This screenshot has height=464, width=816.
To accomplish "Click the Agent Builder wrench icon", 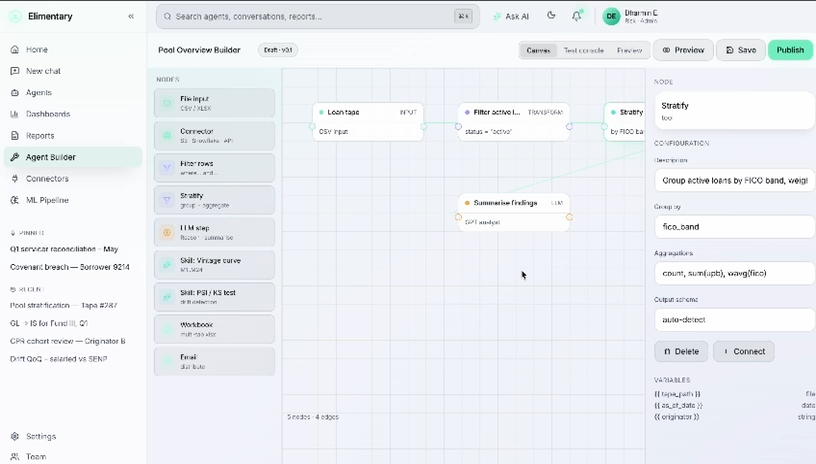I will [x=15, y=157].
